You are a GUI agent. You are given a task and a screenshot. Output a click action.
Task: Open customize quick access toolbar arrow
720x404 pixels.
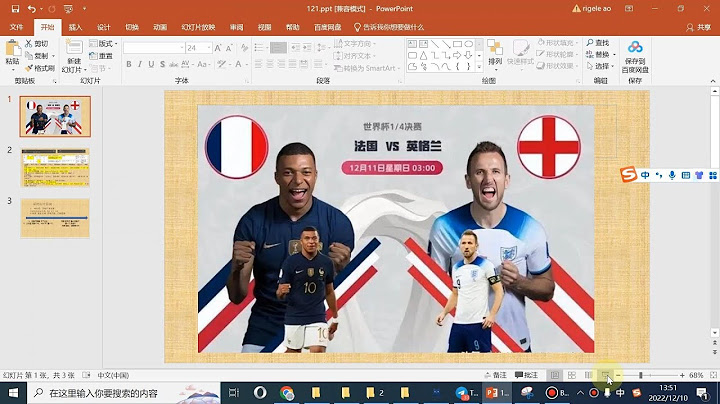84,9
